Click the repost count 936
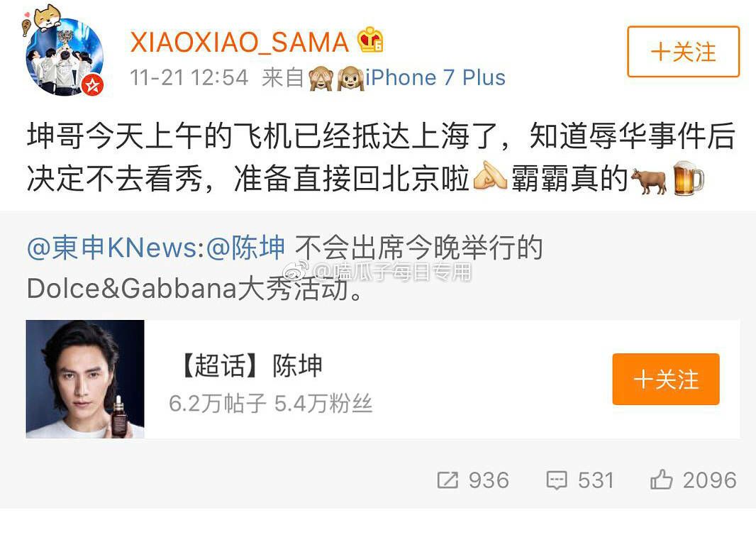Screen dimensions: 756x542 click(489, 481)
